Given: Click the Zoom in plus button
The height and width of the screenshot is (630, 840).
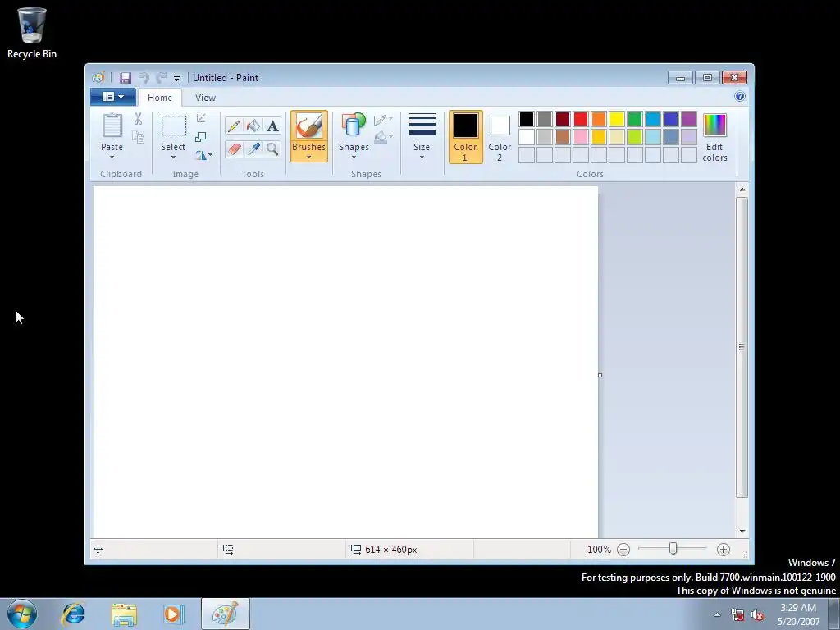Looking at the screenshot, I should coord(724,550).
